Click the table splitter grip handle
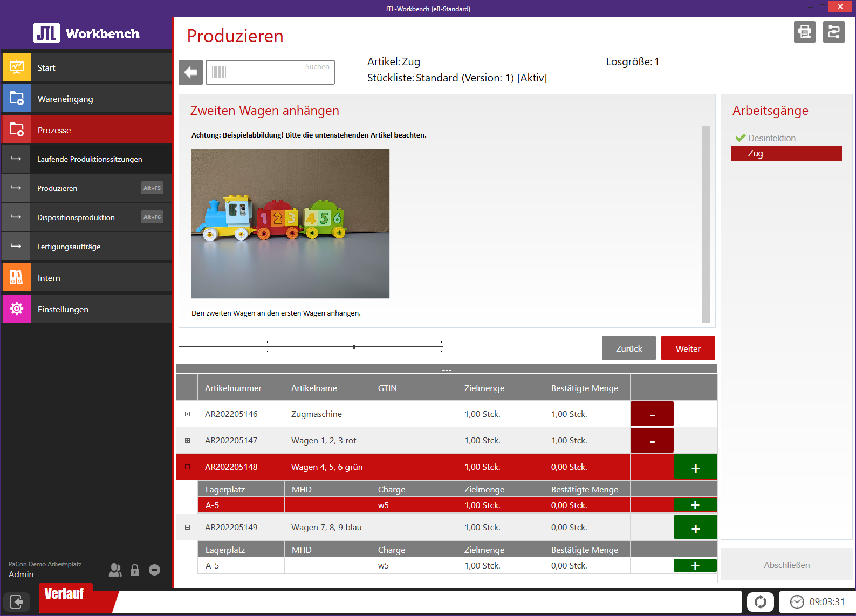This screenshot has height=616, width=856. pyautogui.click(x=447, y=369)
